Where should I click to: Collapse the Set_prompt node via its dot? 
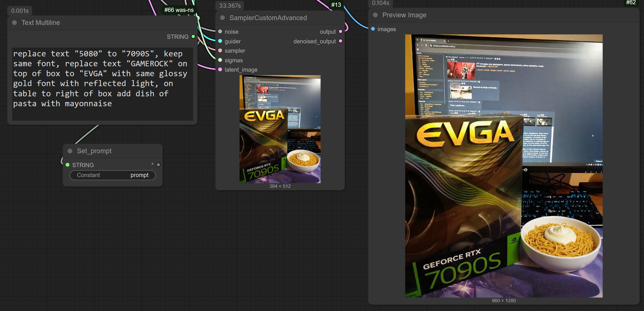coord(70,151)
